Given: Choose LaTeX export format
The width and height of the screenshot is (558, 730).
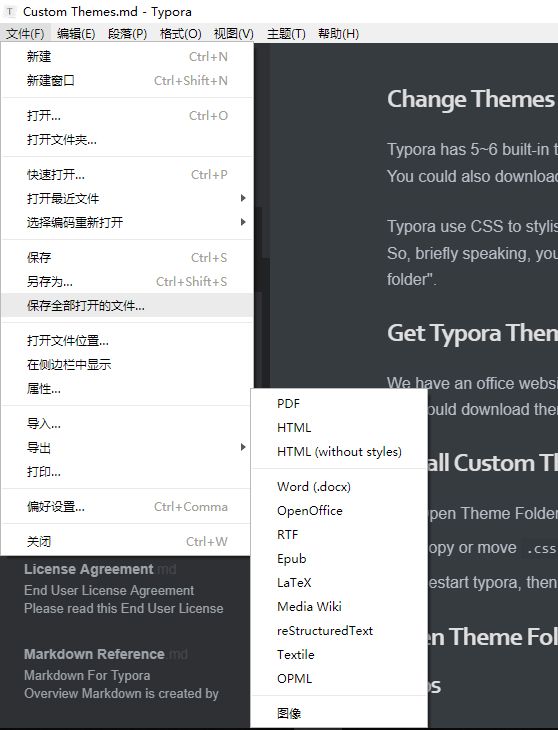Looking at the screenshot, I should [x=339, y=582].
